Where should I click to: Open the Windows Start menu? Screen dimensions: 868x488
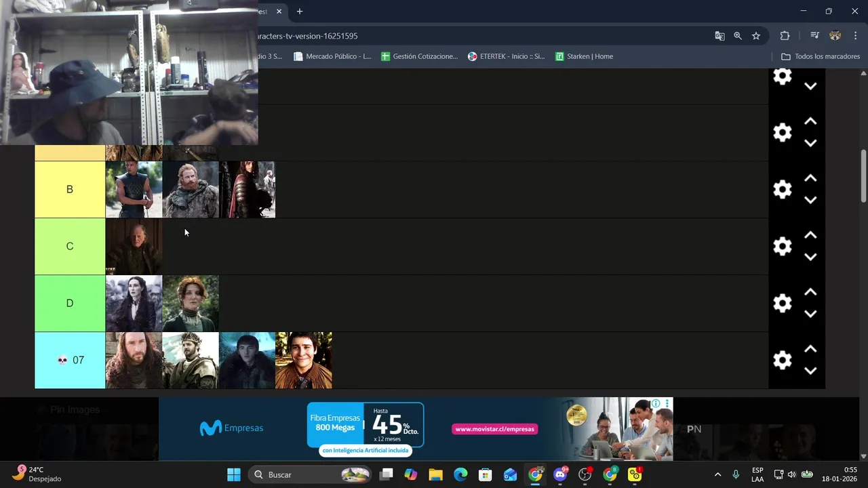coord(234,474)
